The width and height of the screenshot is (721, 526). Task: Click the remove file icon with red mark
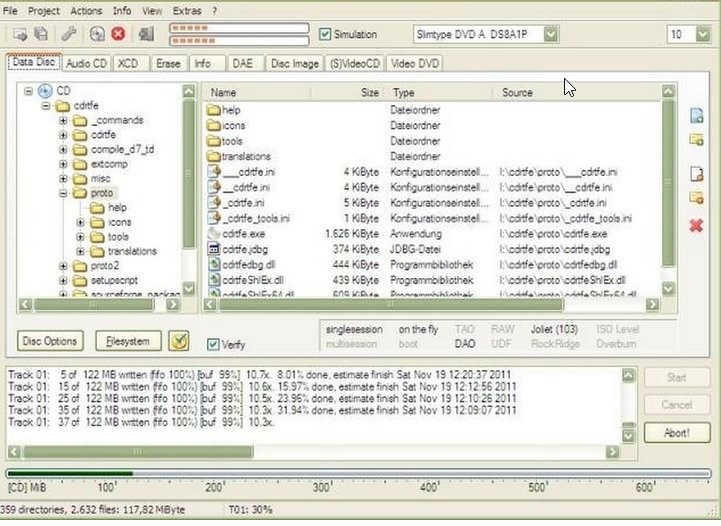pyautogui.click(x=697, y=174)
